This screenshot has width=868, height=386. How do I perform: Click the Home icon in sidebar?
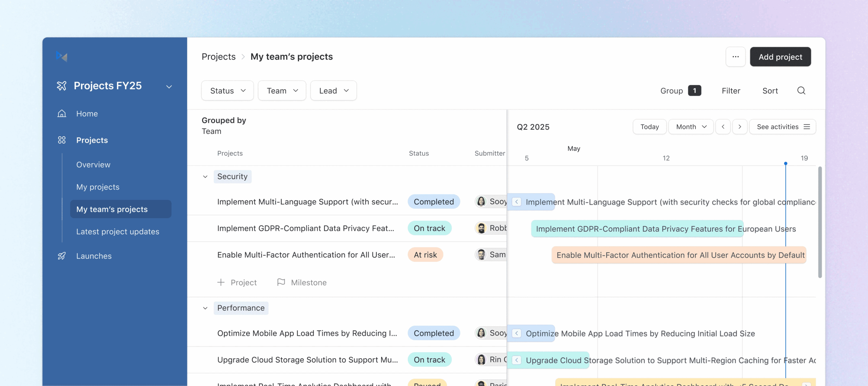pyautogui.click(x=62, y=113)
